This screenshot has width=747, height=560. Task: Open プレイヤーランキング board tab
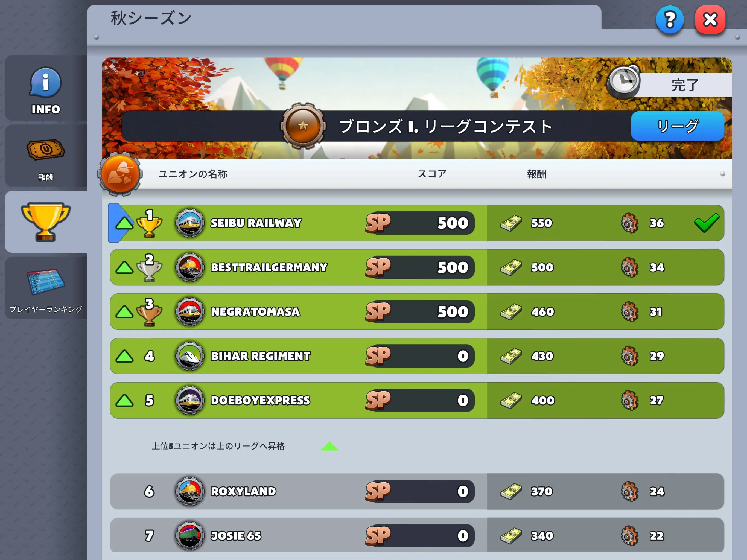(x=46, y=288)
